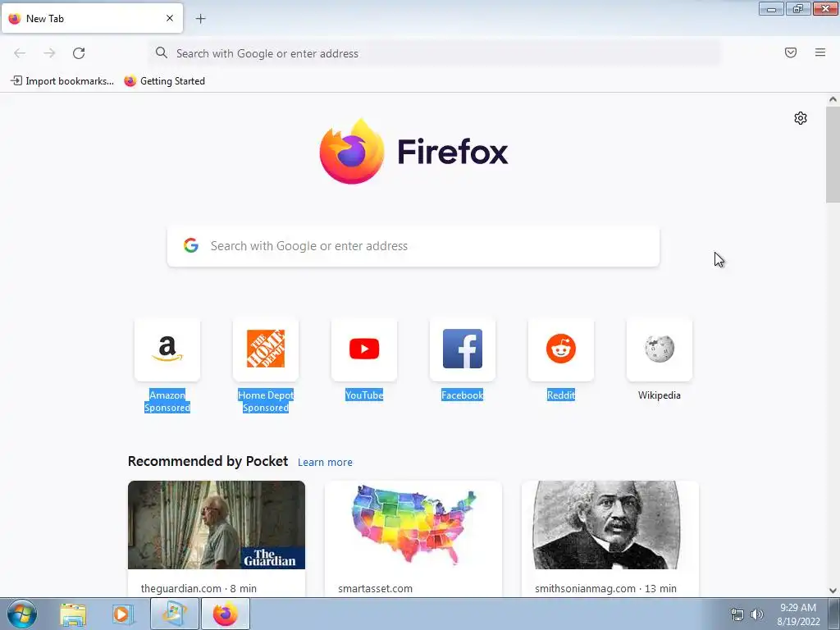Viewport: 840px width, 630px height.
Task: Click the Google search box on page
Action: point(413,246)
